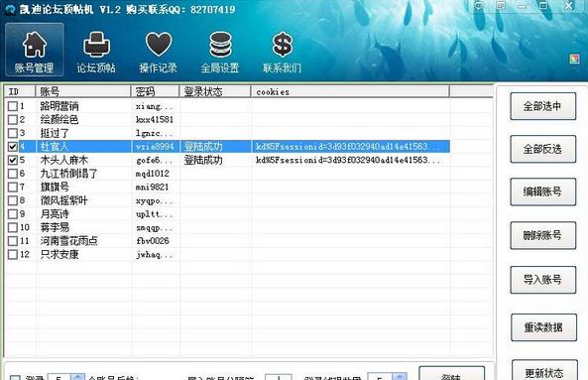This screenshot has width=588, height=380.
Task: Uncheck the box for account 木头人麻木
Action: point(13,160)
